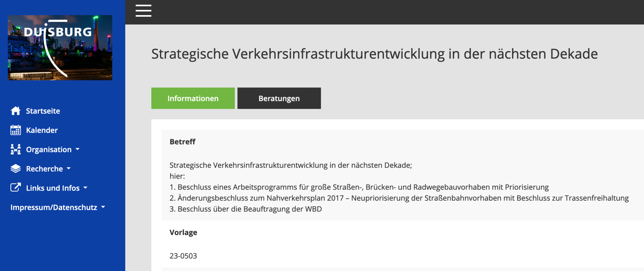Click the Organisation network icon
The height and width of the screenshot is (271, 644).
15,149
